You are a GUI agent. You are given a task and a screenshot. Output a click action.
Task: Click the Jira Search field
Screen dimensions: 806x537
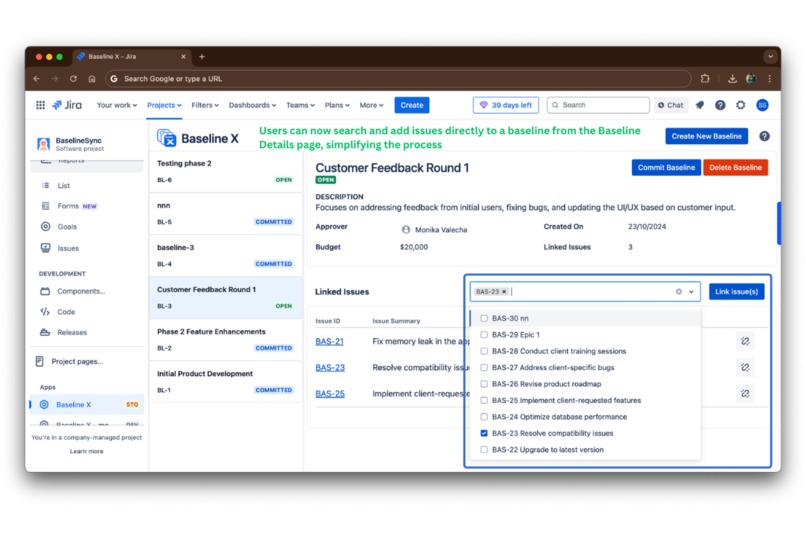[598, 105]
